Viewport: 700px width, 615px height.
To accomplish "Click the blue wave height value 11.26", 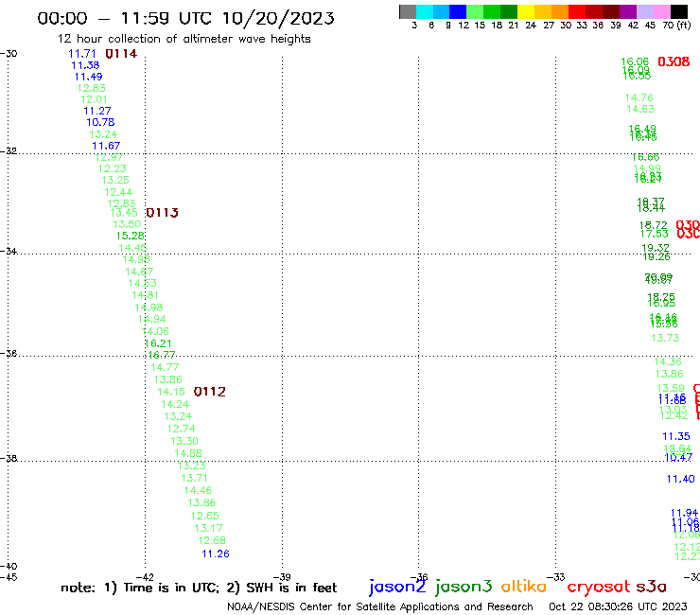I will [x=216, y=553].
